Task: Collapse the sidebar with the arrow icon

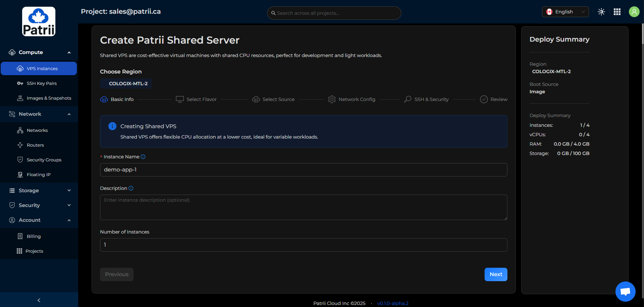Action: [39, 300]
